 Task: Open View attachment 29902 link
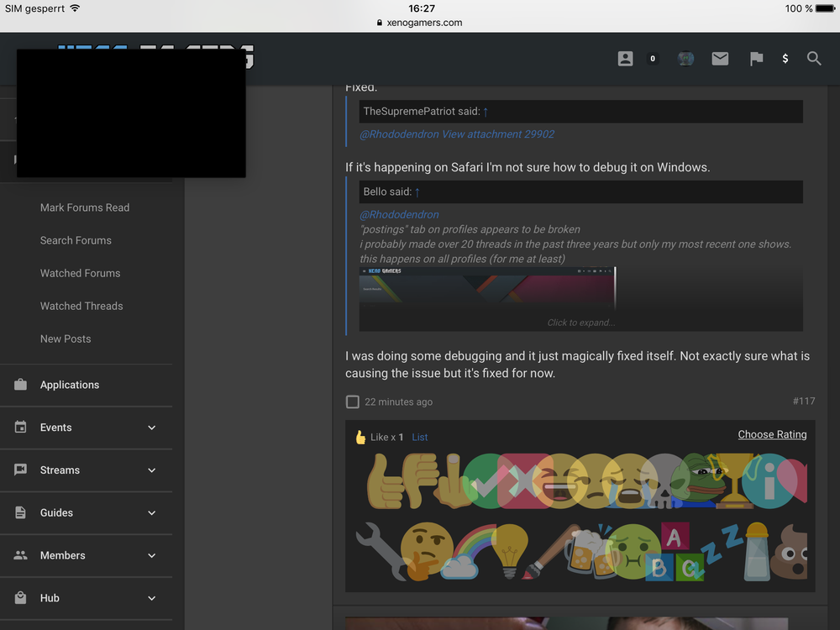pos(498,134)
